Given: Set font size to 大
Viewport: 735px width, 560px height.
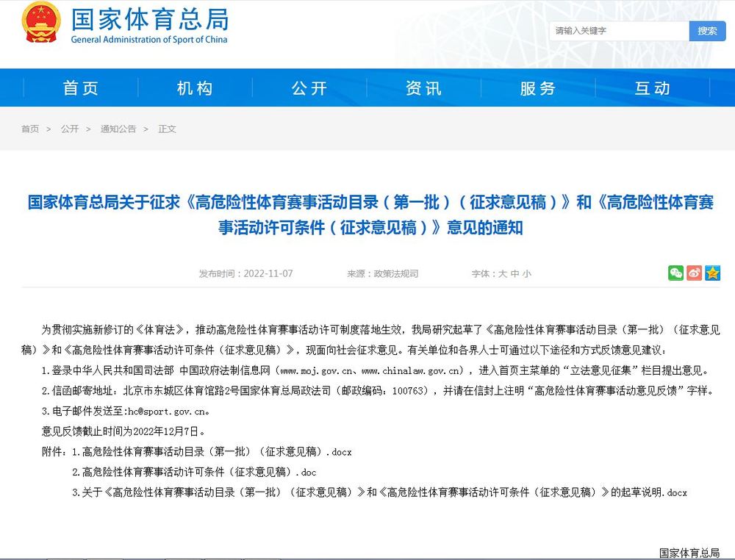Looking at the screenshot, I should coord(503,273).
